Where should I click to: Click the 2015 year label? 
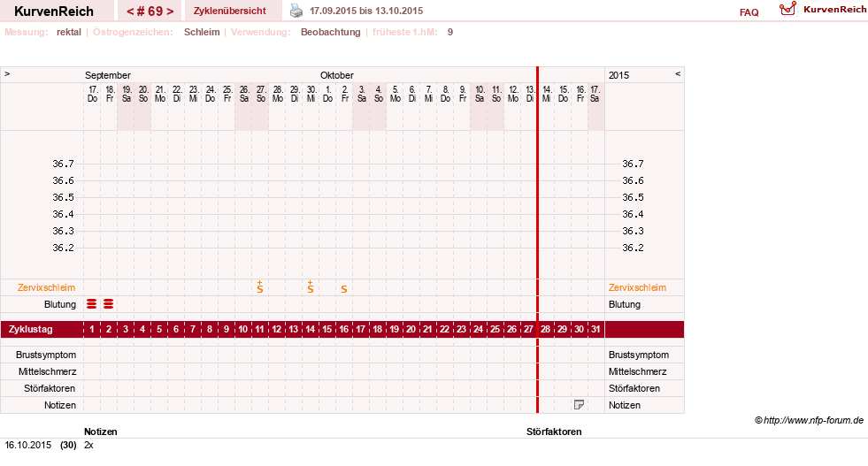(618, 75)
